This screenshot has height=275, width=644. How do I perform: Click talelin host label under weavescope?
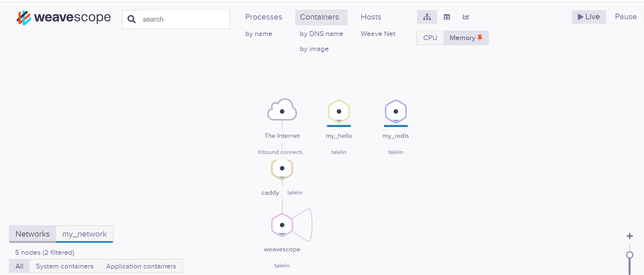(282, 265)
